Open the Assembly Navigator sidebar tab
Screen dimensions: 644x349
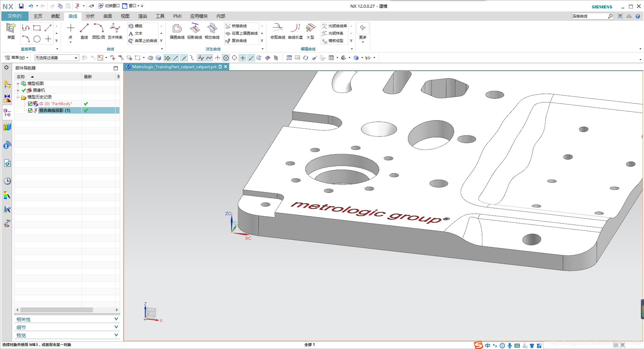(x=7, y=84)
